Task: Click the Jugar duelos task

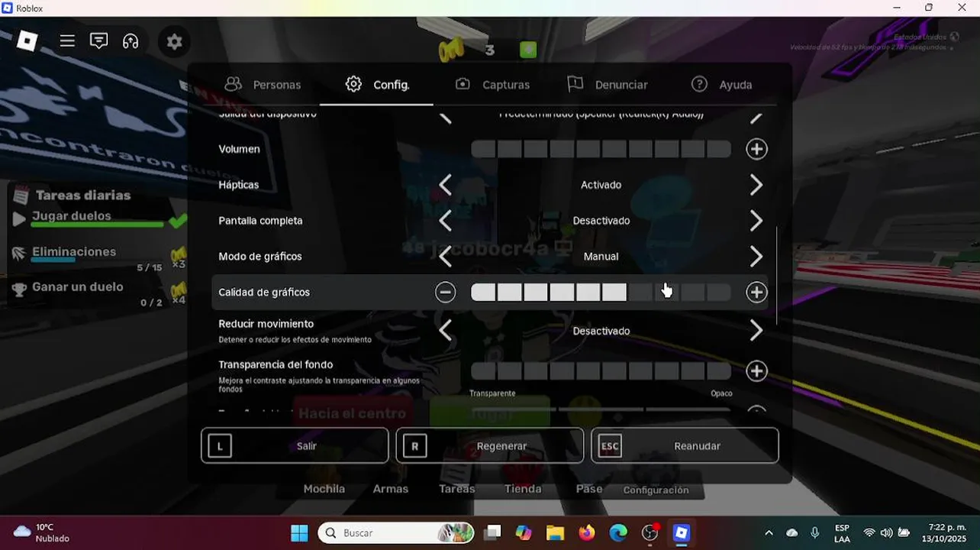Action: click(x=72, y=216)
